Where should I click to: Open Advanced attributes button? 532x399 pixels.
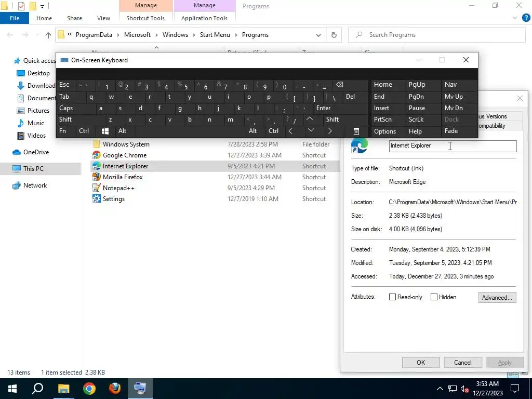(497, 298)
